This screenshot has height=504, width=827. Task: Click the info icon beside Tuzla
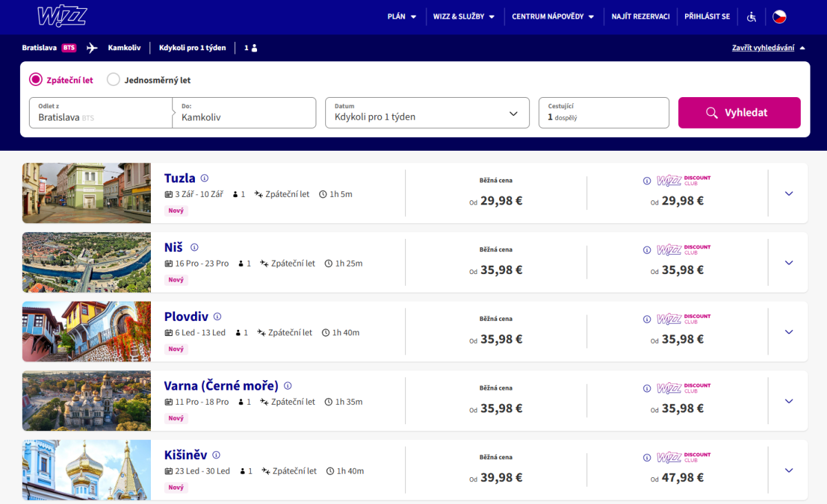pyautogui.click(x=204, y=178)
